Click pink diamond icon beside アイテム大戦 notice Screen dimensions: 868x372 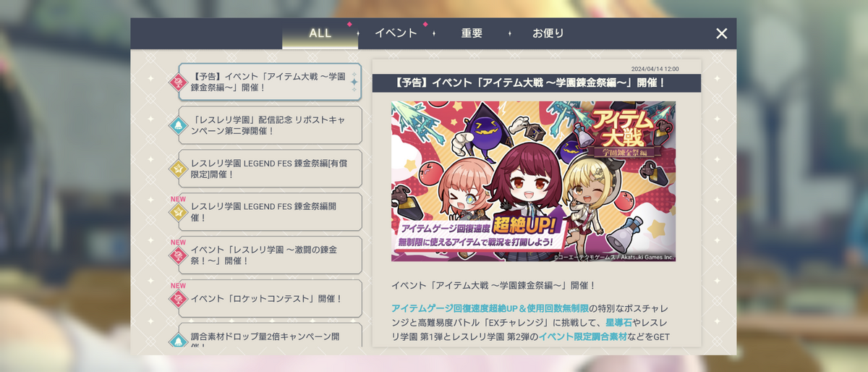(178, 82)
